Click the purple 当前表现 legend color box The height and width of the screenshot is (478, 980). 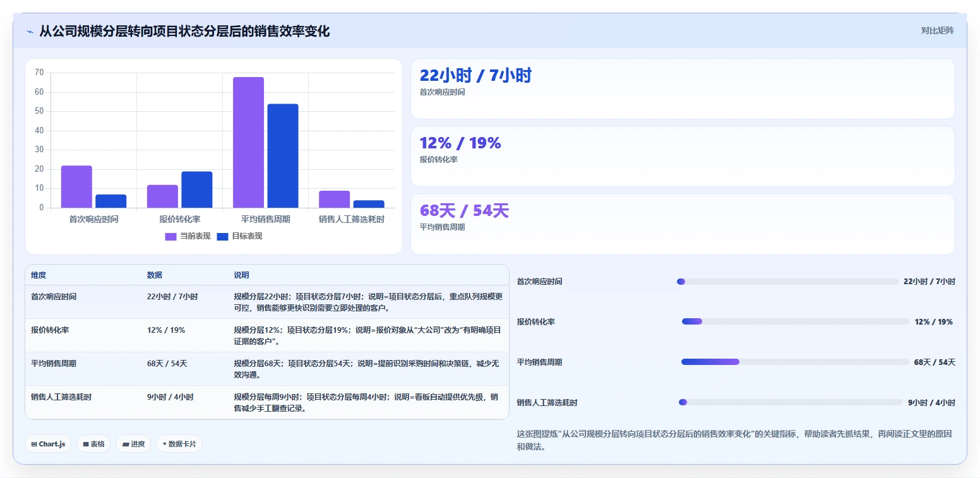171,237
